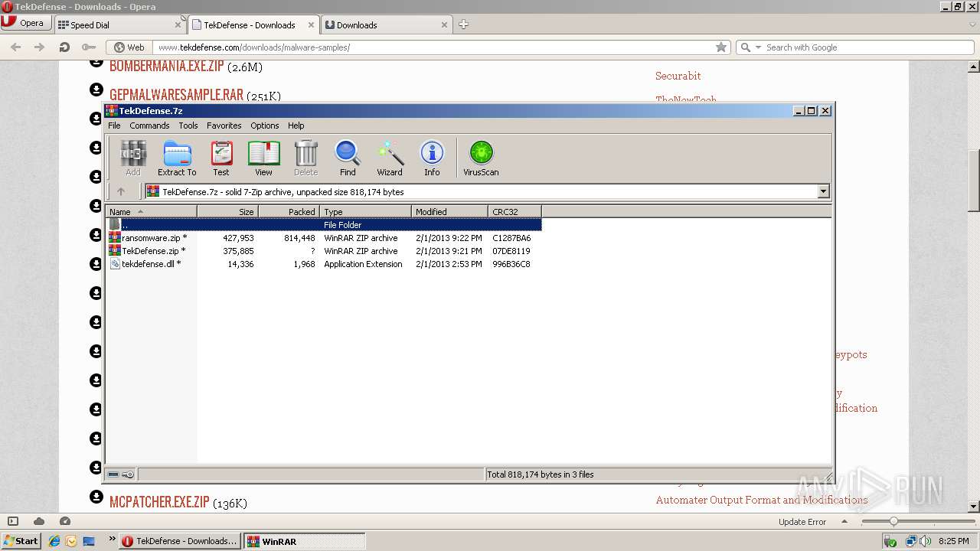Go up one folder with arrow icon

pyautogui.click(x=121, y=191)
